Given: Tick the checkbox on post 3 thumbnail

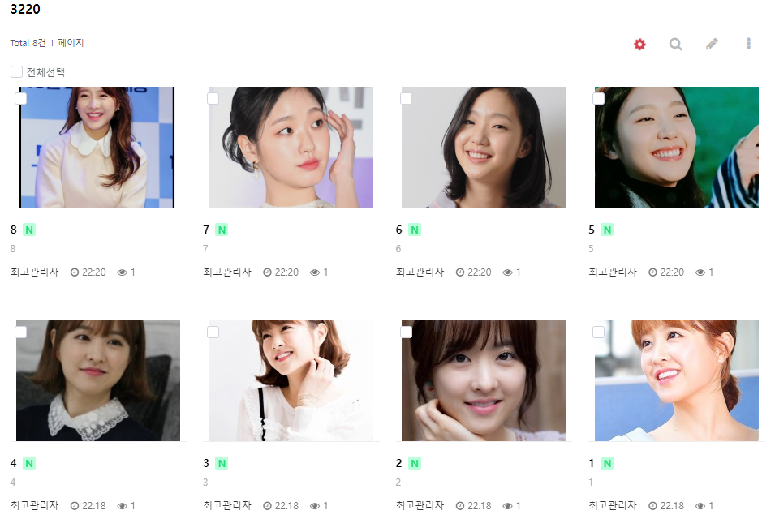Looking at the screenshot, I should (213, 332).
